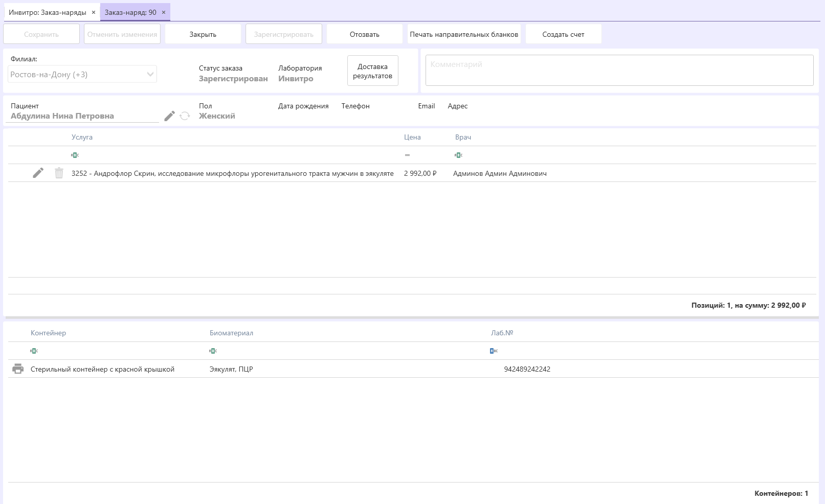Viewport: 825px width, 504px height.
Task: Close the Инвитро: Заказ-наряды tab
Action: 93,12
